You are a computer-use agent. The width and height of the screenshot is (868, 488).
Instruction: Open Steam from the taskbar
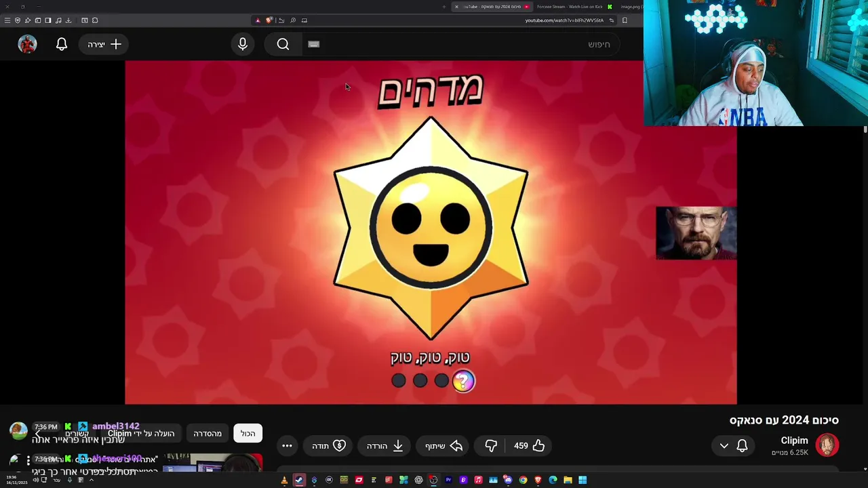pyautogui.click(x=299, y=480)
